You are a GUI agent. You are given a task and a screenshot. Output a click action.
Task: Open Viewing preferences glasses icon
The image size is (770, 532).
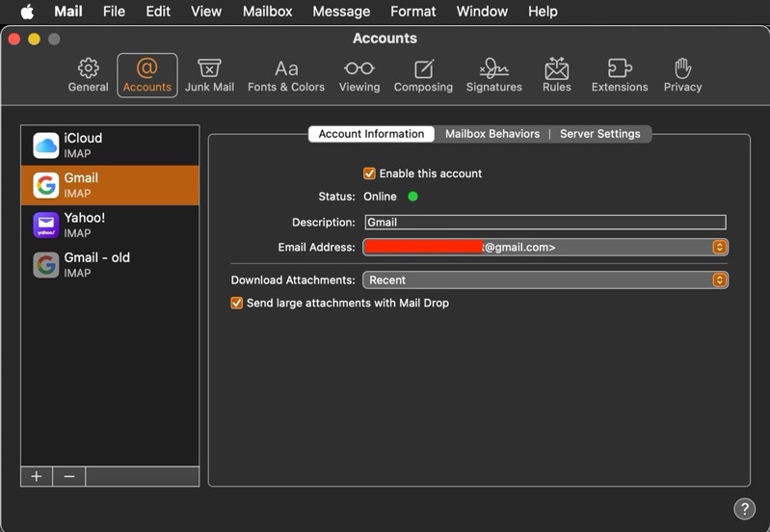tap(358, 68)
